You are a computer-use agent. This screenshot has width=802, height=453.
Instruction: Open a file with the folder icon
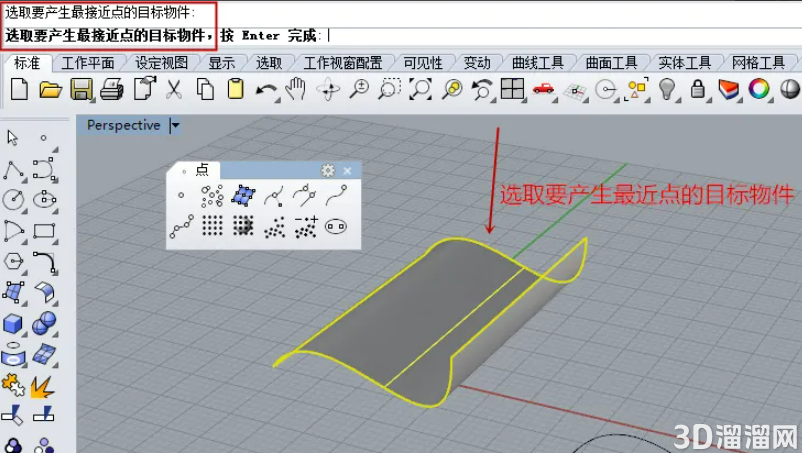pyautogui.click(x=50, y=89)
